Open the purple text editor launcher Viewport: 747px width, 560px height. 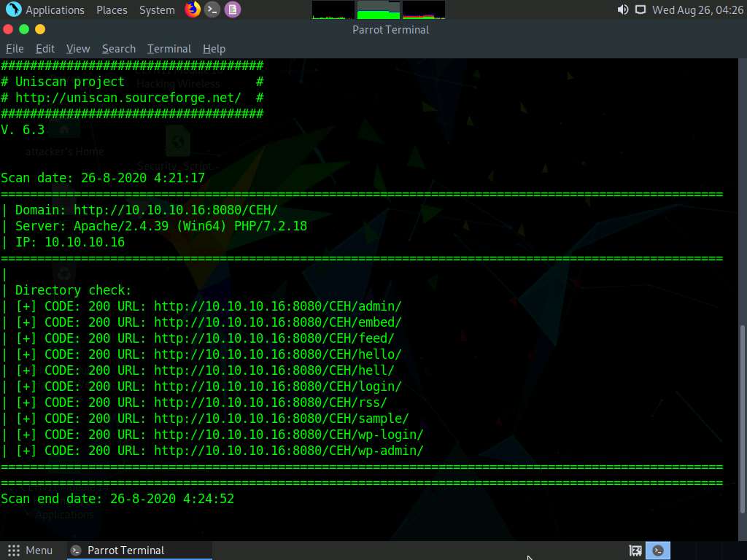click(x=233, y=9)
